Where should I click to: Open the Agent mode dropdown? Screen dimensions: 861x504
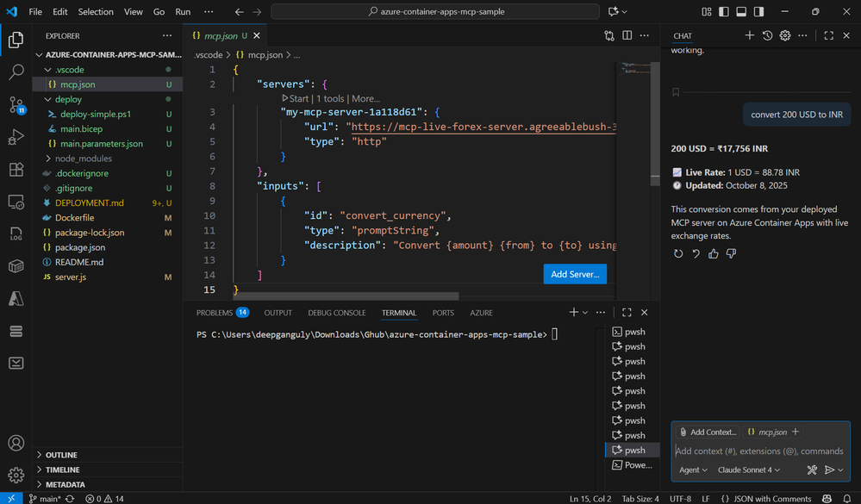(693, 470)
